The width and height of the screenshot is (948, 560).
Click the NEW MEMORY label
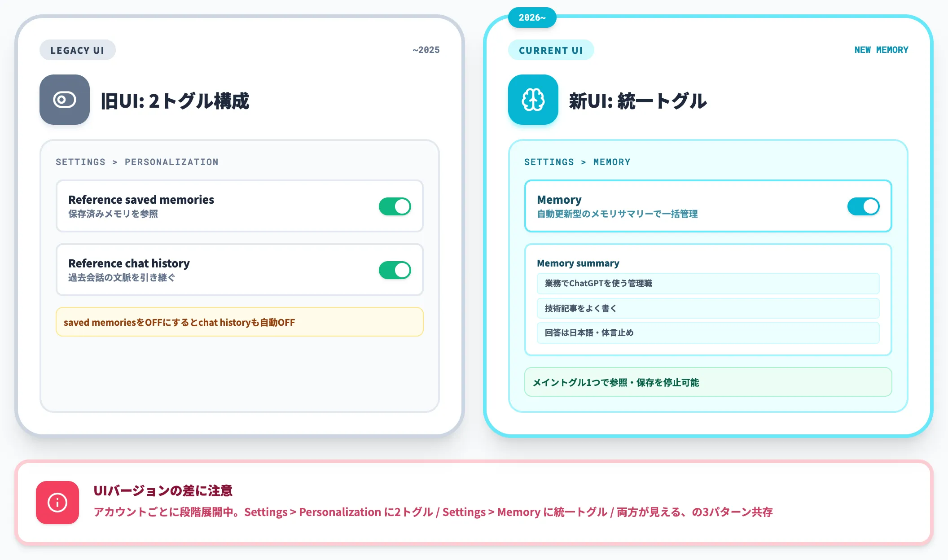coord(881,50)
